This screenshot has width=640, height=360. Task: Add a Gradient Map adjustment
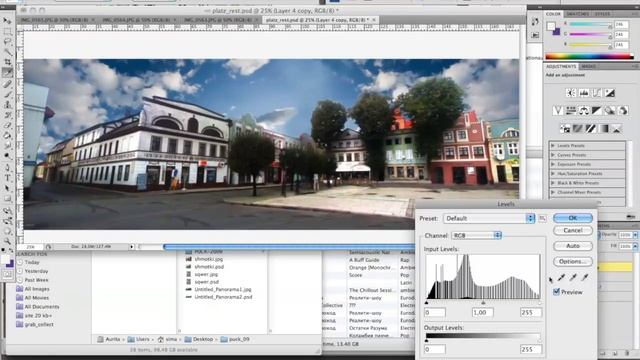pos(603,129)
